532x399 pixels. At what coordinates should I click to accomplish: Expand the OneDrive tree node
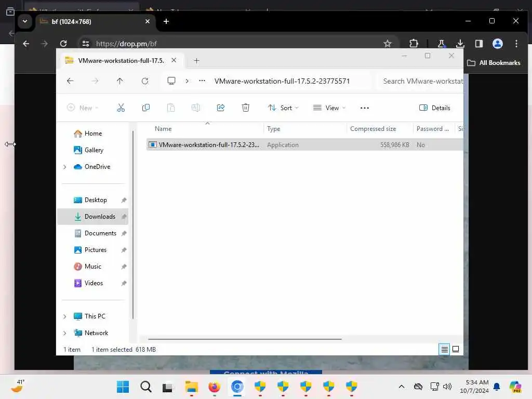[64, 167]
